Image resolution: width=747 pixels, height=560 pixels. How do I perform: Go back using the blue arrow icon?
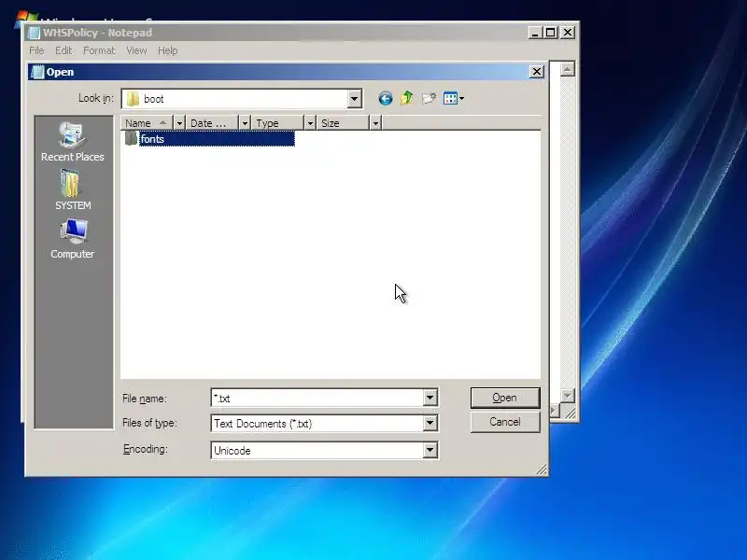pos(386,99)
